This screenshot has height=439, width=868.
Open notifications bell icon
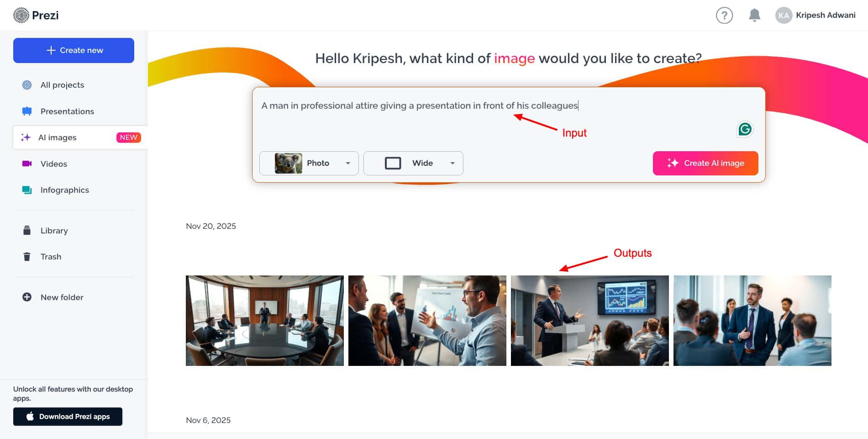click(x=754, y=15)
